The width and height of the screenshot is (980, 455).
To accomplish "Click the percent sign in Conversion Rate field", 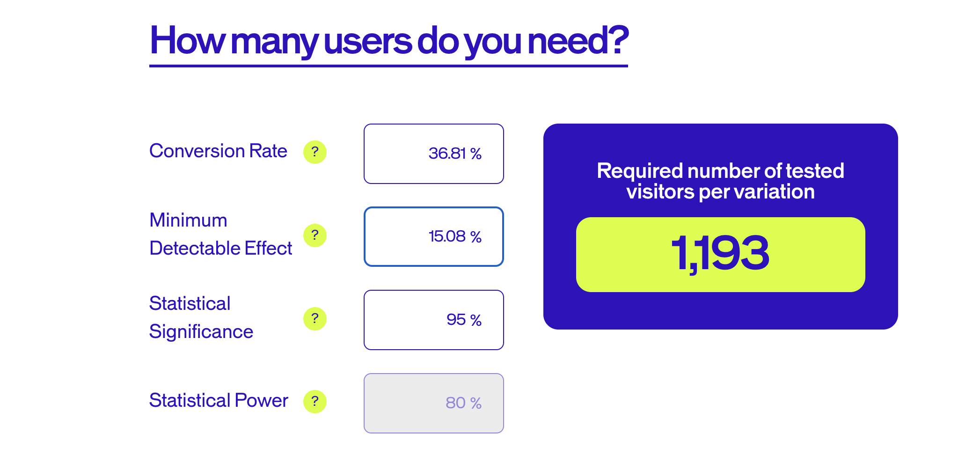I will [x=476, y=154].
